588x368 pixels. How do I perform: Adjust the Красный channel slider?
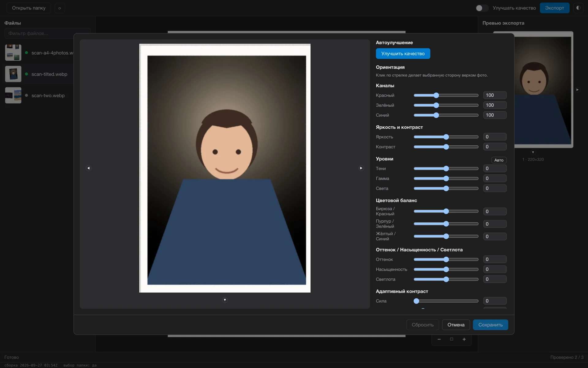pos(446,95)
